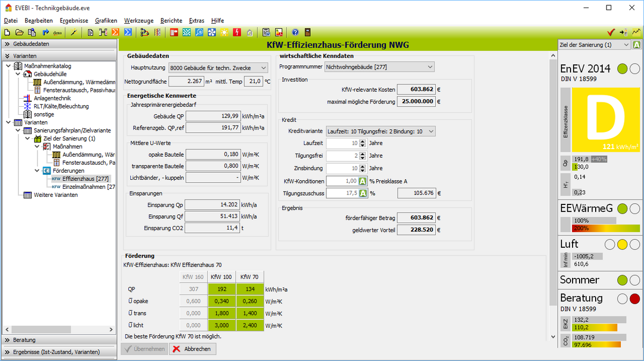Open the Hauptnutzung dropdown
Screen dimensions: 644x361
(x=217, y=68)
